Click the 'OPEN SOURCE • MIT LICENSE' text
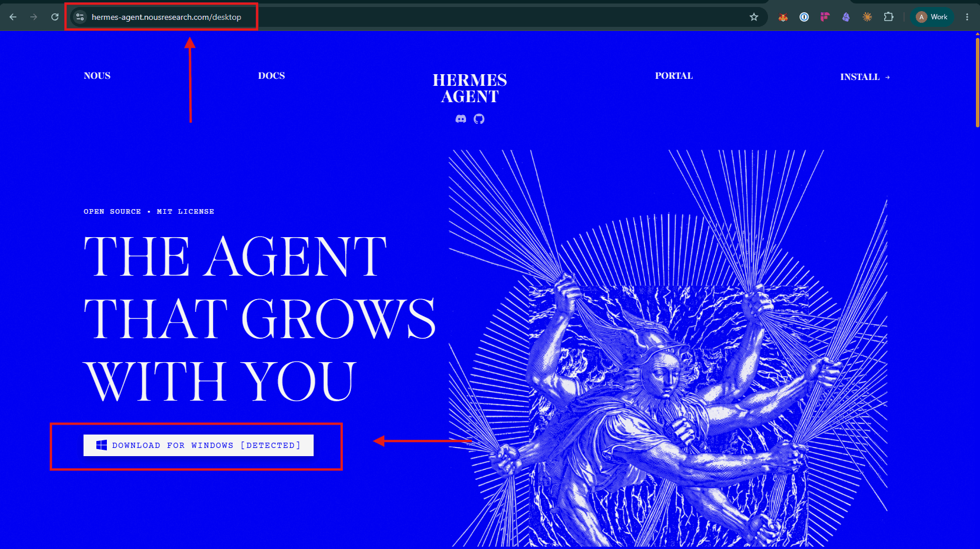 pos(149,211)
